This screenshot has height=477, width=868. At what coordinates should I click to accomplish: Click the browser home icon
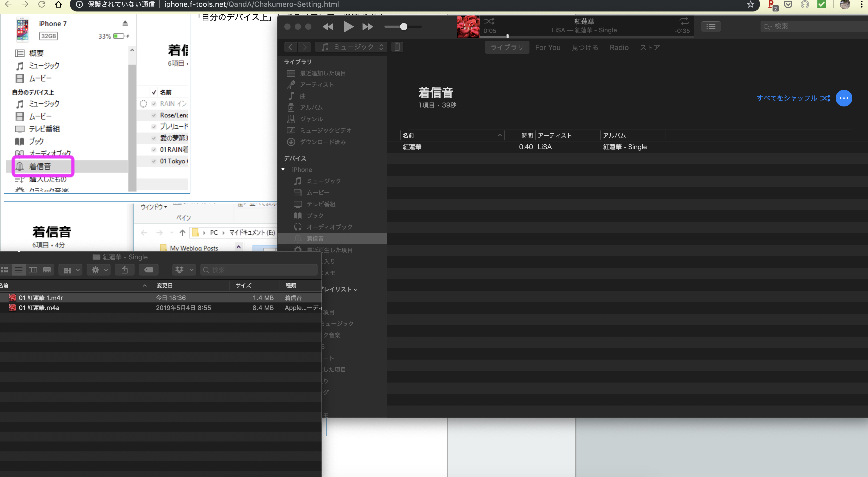[58, 4]
